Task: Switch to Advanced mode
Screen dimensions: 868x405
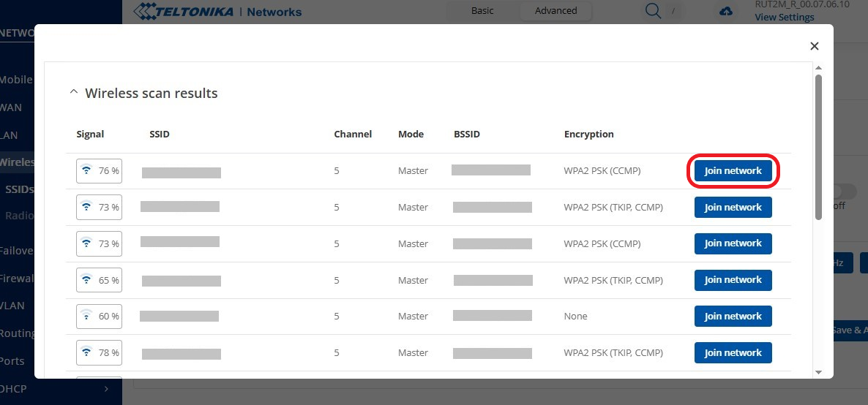Action: [555, 11]
